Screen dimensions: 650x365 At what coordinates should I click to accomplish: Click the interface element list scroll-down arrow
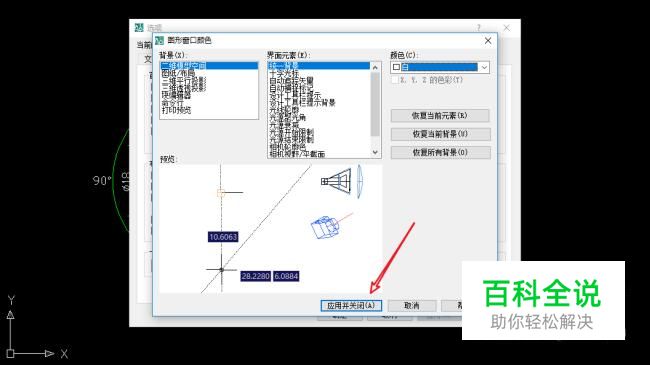coord(375,153)
